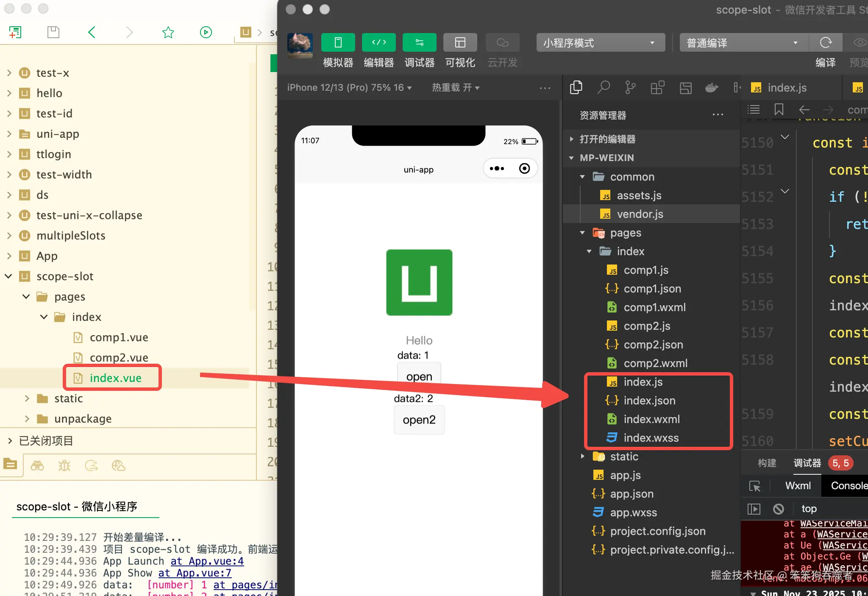The width and height of the screenshot is (868, 596).
Task: Click the App.vue:4 log link
Action: (207, 561)
